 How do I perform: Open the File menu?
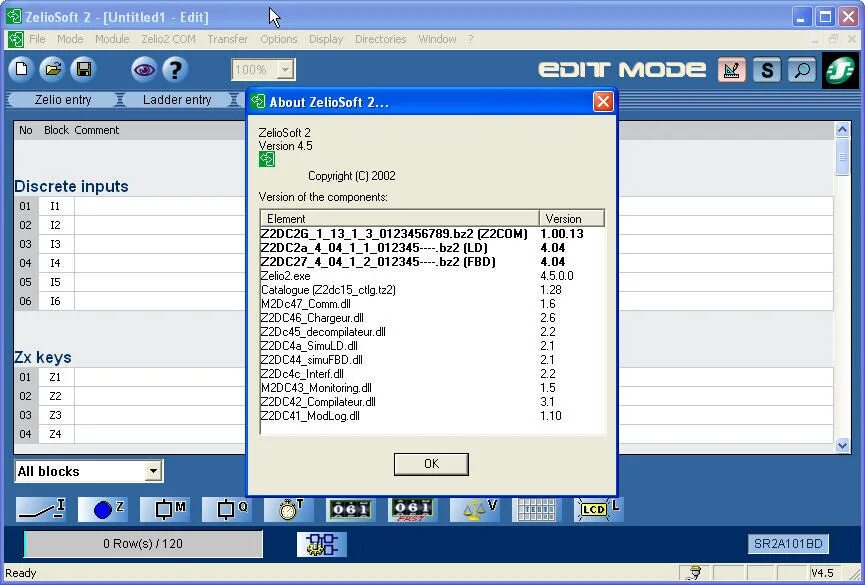(37, 39)
